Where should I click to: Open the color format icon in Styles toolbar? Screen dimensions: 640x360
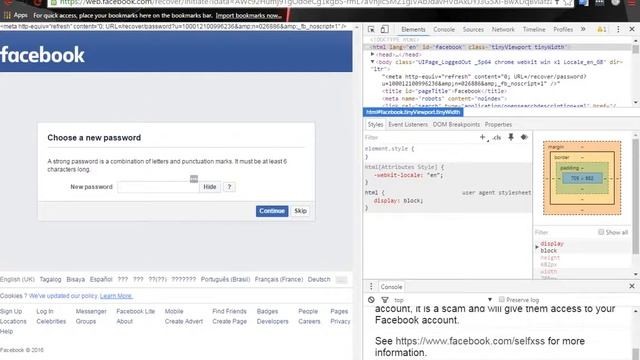[x=524, y=137]
